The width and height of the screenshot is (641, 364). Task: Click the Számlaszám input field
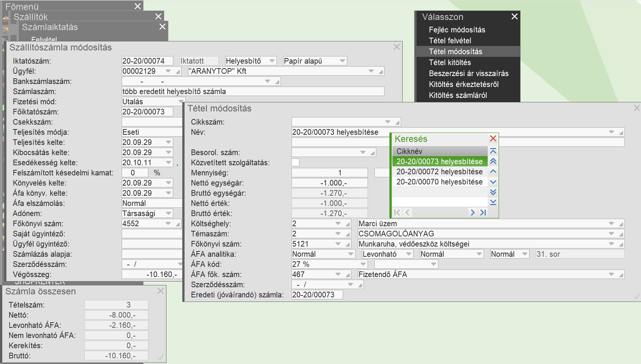click(x=252, y=91)
